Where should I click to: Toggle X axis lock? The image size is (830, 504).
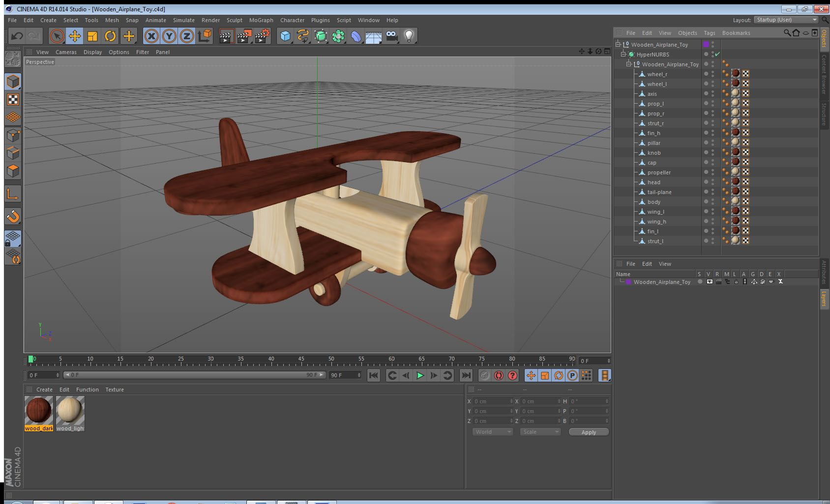(x=151, y=36)
